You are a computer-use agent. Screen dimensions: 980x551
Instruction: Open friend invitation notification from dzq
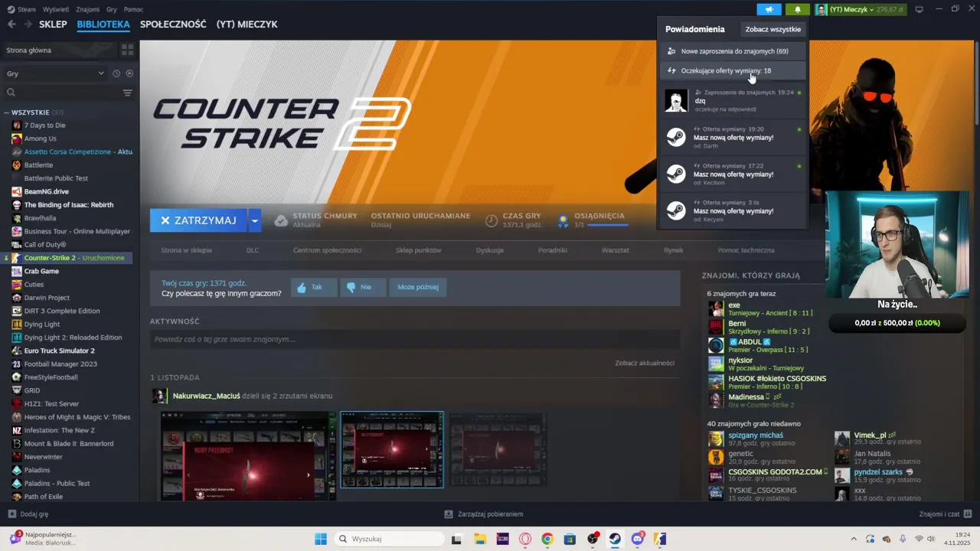coord(733,101)
